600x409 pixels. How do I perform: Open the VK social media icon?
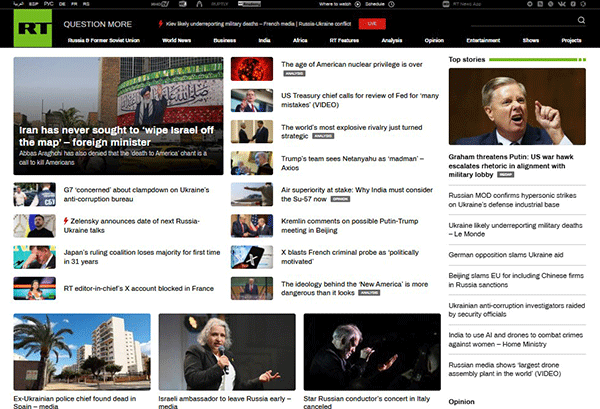click(561, 4)
